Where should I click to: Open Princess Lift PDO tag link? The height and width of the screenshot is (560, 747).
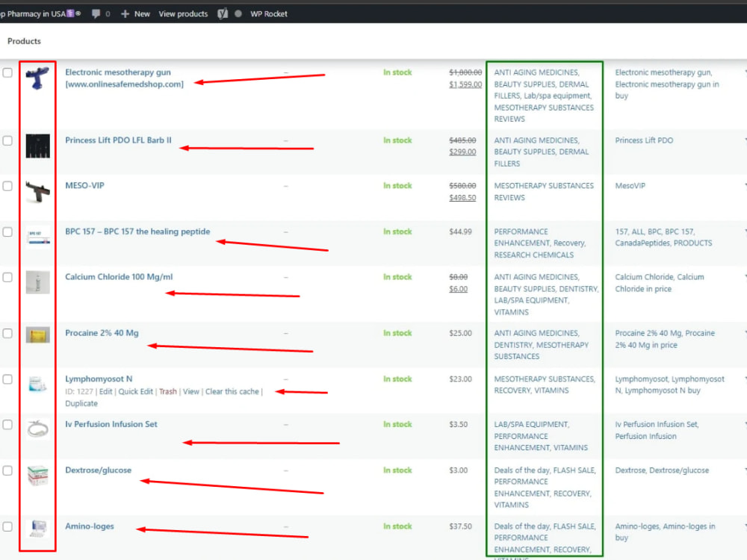click(644, 140)
